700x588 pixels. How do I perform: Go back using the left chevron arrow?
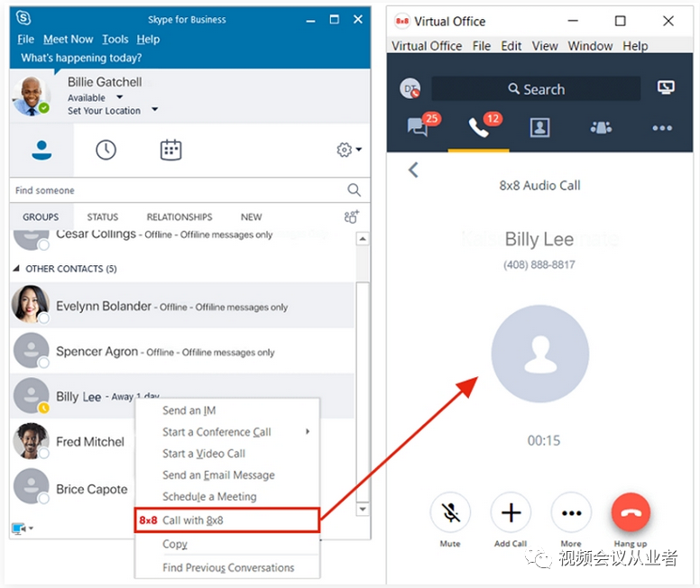tap(413, 170)
